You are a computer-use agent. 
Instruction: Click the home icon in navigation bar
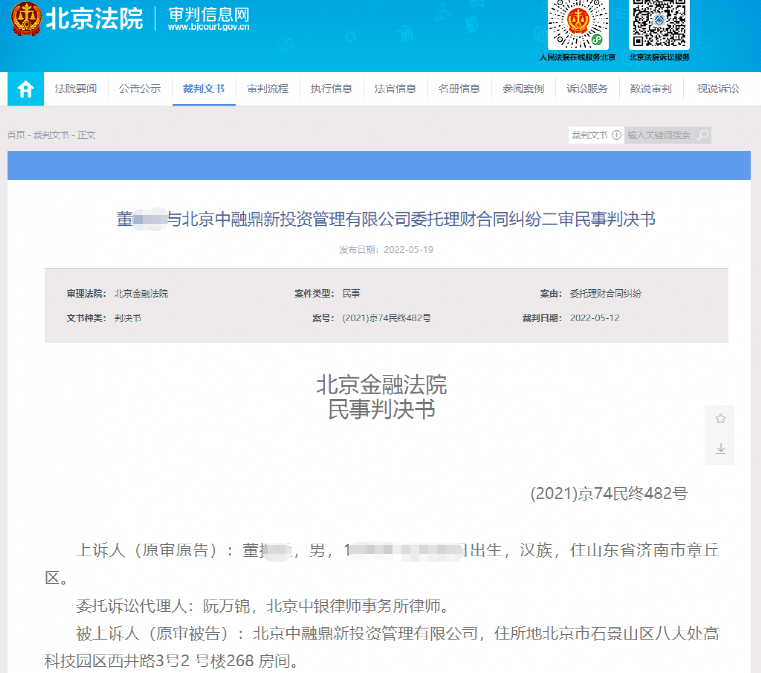point(26,88)
